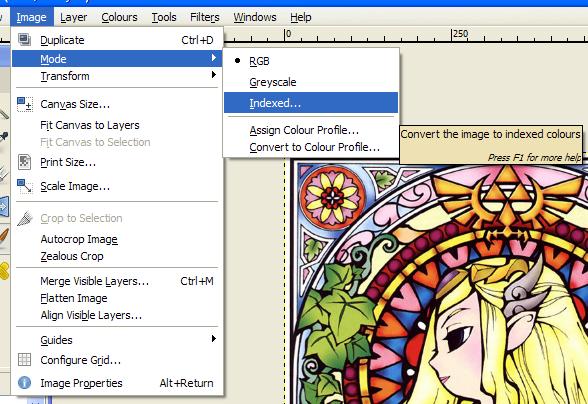Choose Duplicate from Image menu
588x404 pixels.
(117, 40)
